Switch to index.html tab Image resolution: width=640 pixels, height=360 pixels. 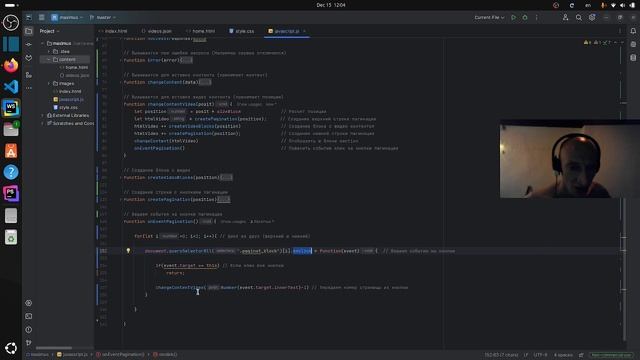113,31
